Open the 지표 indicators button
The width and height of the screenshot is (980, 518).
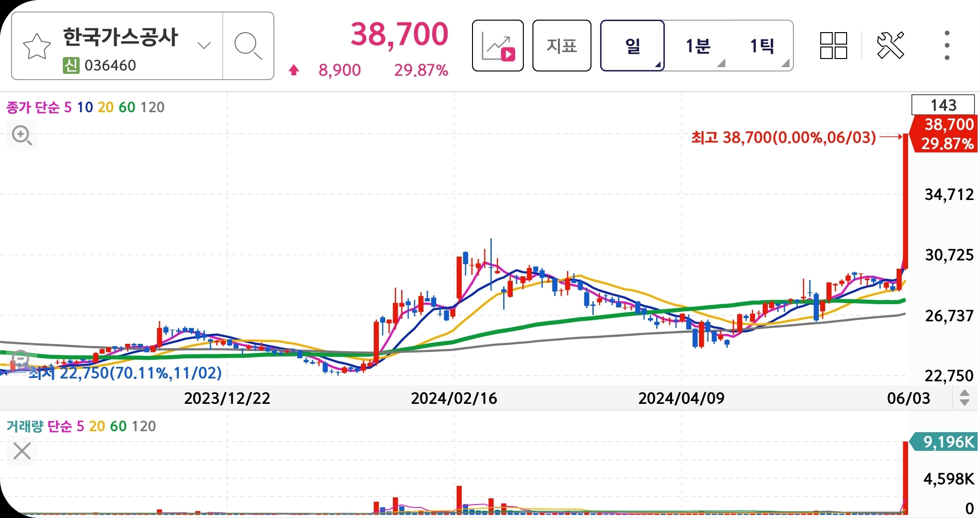tap(562, 46)
